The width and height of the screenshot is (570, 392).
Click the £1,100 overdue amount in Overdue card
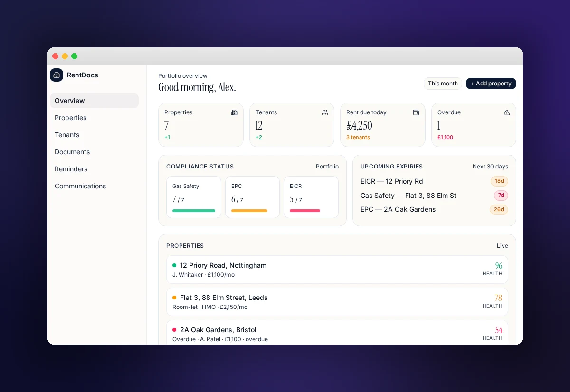pos(446,137)
